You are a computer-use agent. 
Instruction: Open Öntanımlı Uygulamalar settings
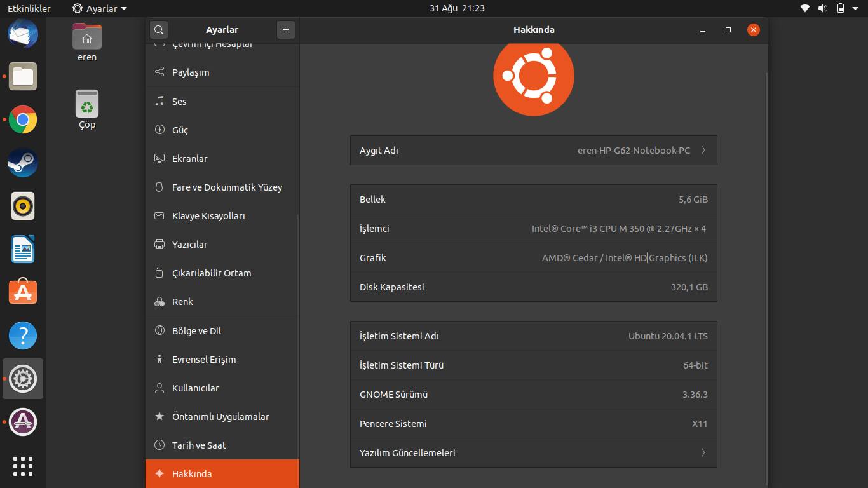tap(222, 417)
